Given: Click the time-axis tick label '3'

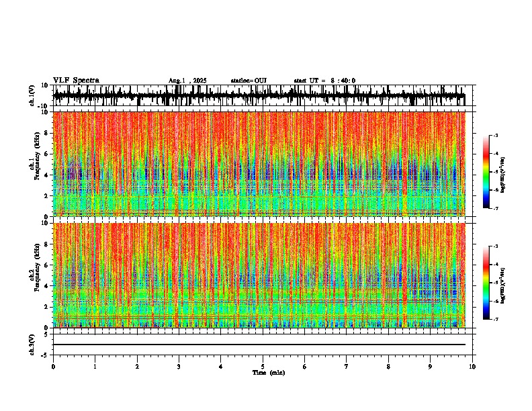Looking at the screenshot, I should point(179,367).
